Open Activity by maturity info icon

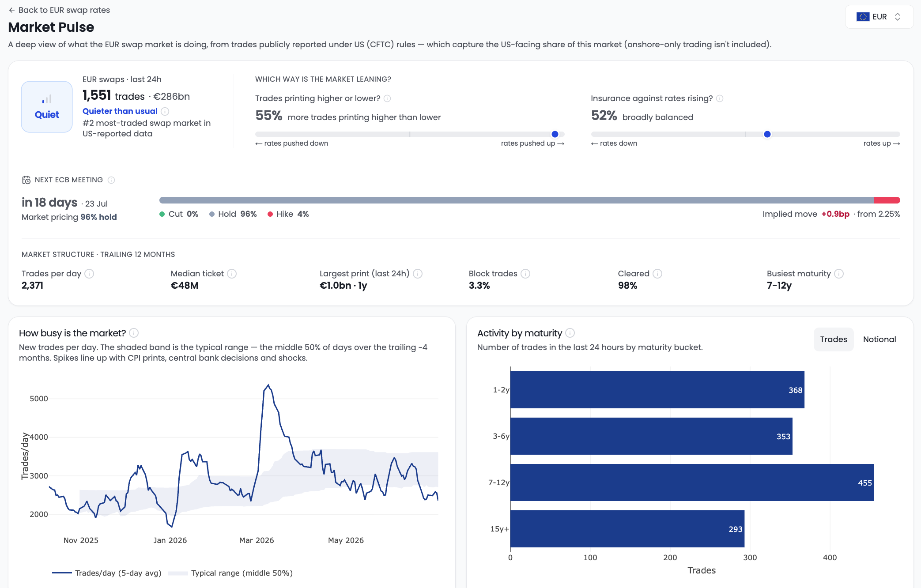(570, 333)
